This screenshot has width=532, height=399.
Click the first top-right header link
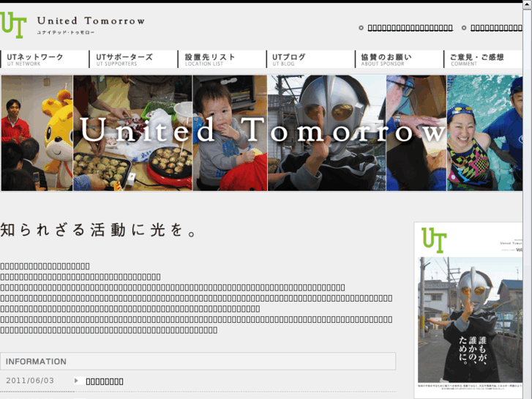coord(411,28)
